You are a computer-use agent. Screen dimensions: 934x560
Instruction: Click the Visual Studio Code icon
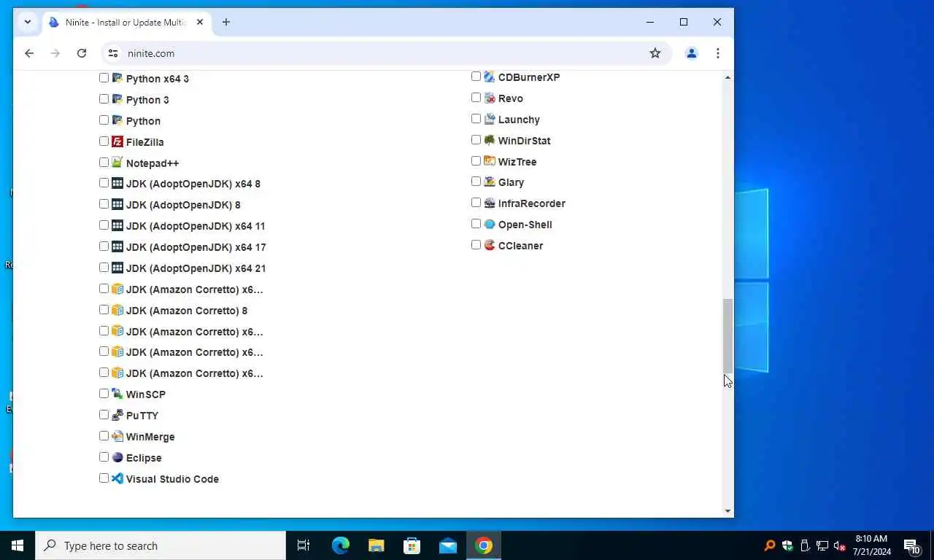click(x=117, y=478)
